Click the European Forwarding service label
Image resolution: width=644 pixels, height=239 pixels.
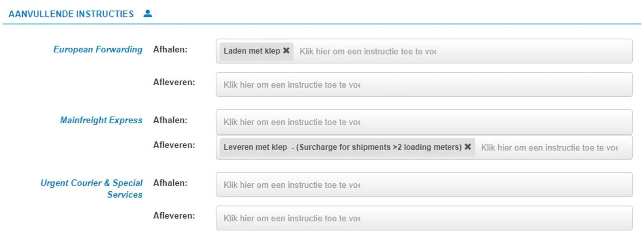click(98, 49)
